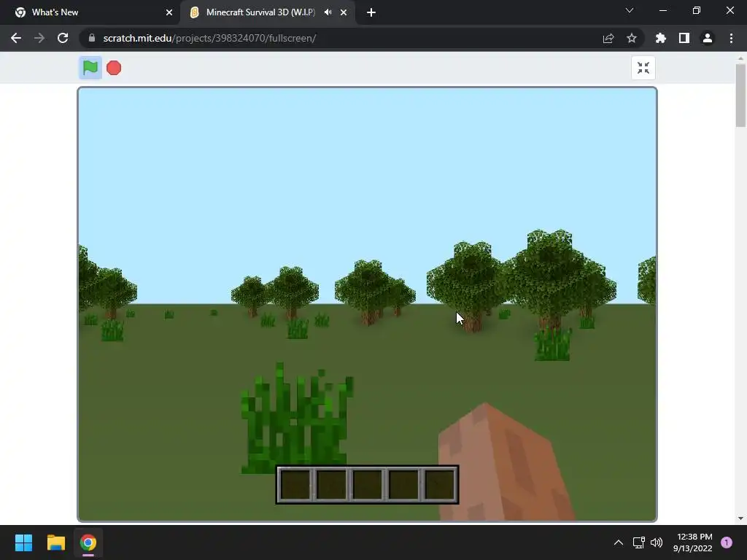Reload the Scratch page
Image resolution: width=747 pixels, height=560 pixels.
pos(63,38)
